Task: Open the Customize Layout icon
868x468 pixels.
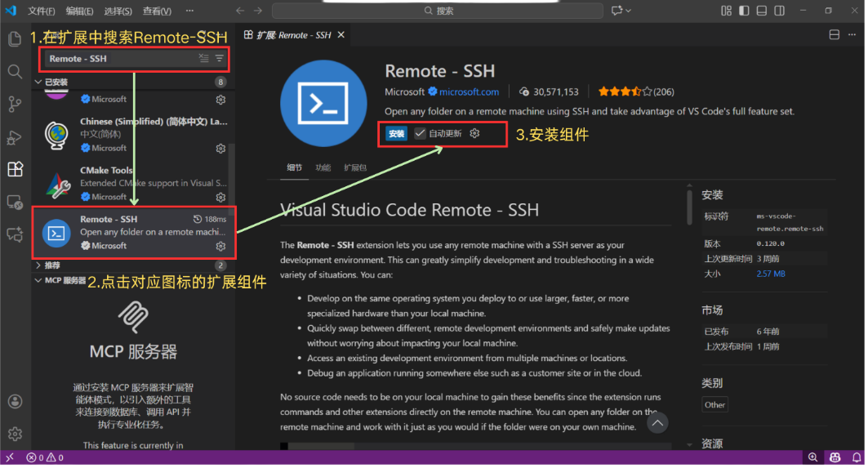Action: (726, 11)
